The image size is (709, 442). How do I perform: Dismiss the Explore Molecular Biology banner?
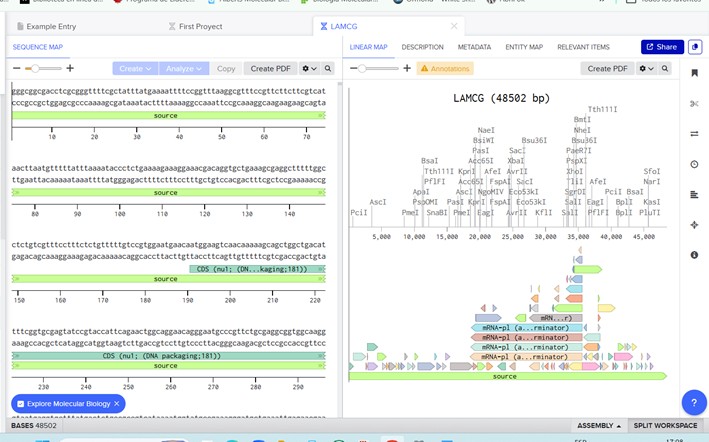pyautogui.click(x=117, y=403)
